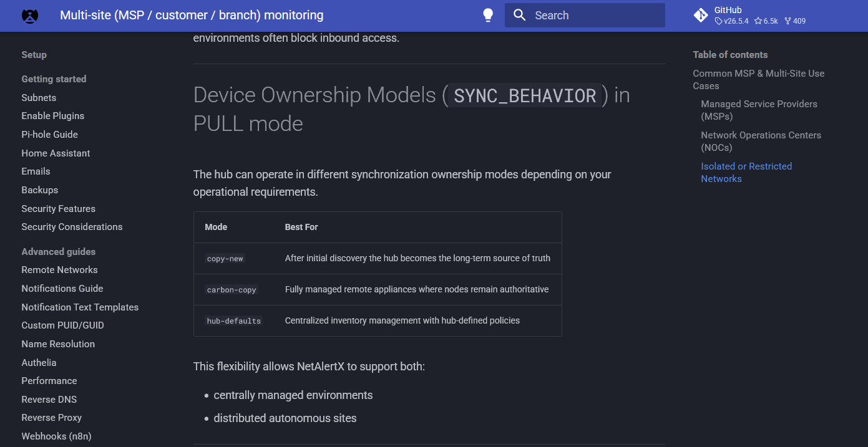Viewport: 868px width, 447px height.
Task: Focus the Search input field
Action: 585,16
